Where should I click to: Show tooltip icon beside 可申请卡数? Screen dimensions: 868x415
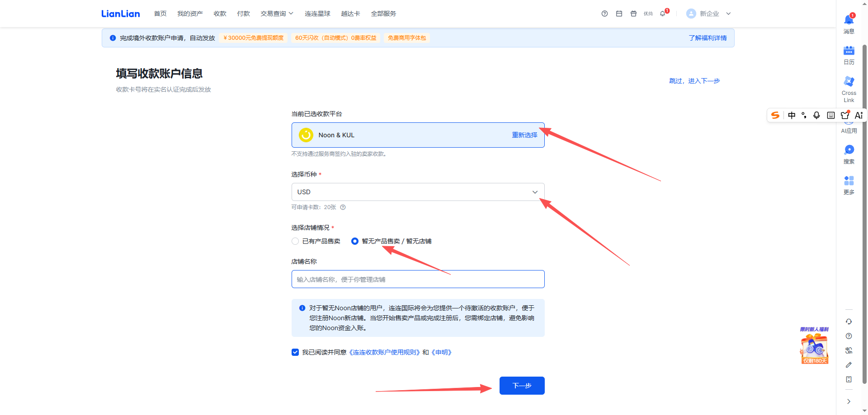click(x=343, y=207)
